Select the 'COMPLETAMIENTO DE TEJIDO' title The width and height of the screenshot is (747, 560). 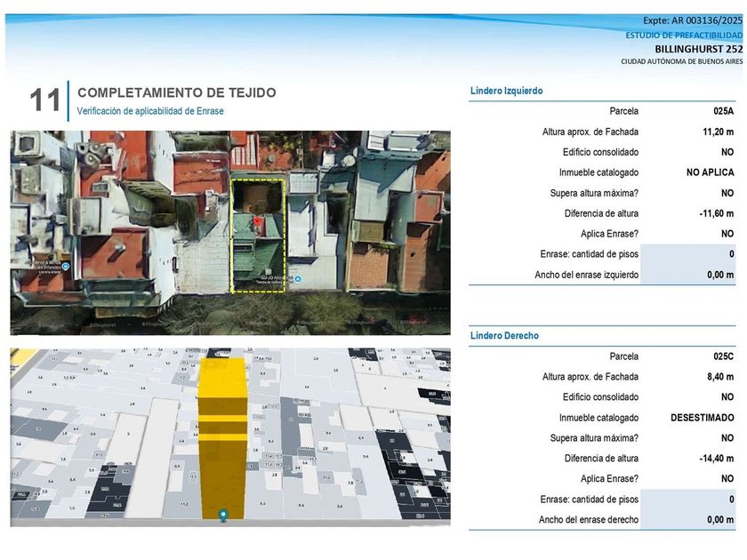pyautogui.click(x=177, y=92)
